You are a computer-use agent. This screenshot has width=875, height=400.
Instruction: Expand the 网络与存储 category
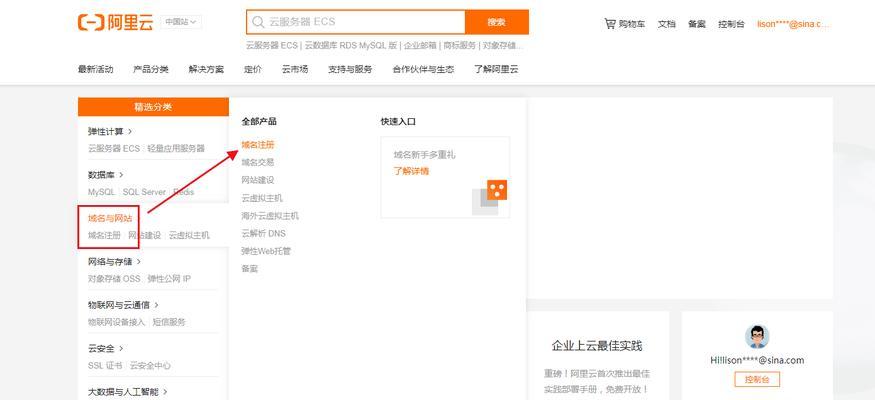tap(114, 262)
